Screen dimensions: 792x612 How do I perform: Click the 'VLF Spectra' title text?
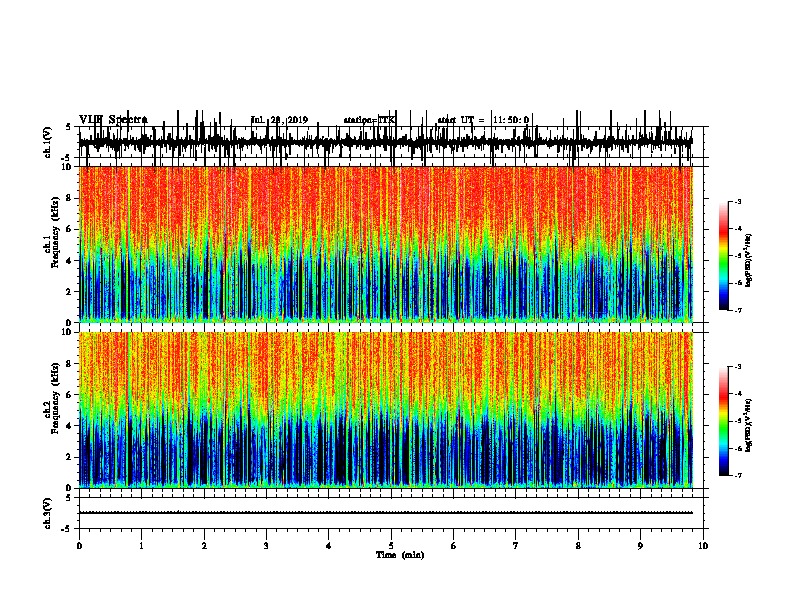[113, 120]
